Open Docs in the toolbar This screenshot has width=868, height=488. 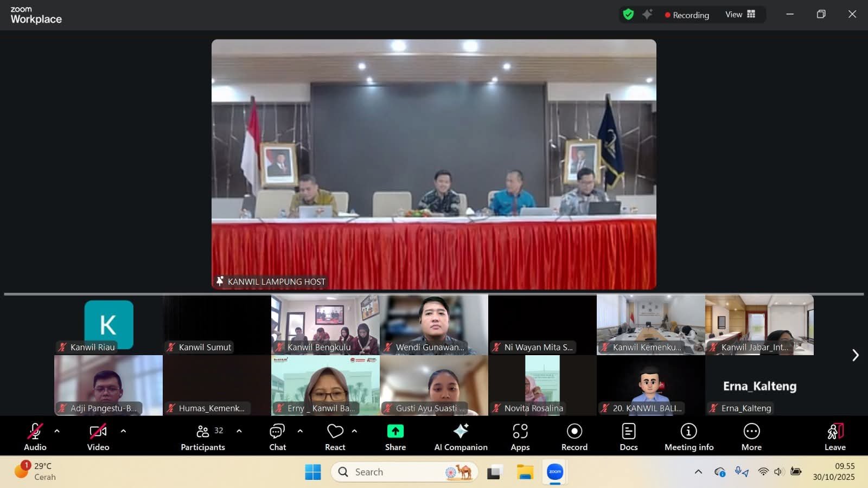point(628,436)
